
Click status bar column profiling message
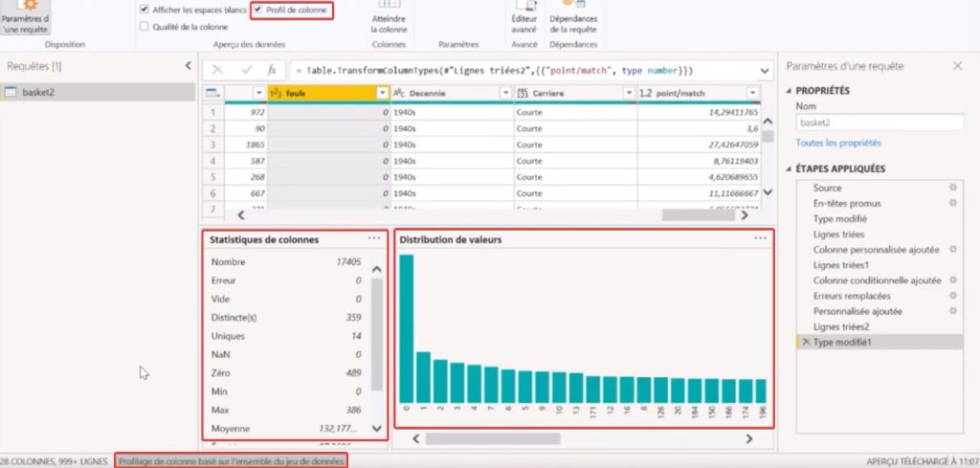coord(232,461)
